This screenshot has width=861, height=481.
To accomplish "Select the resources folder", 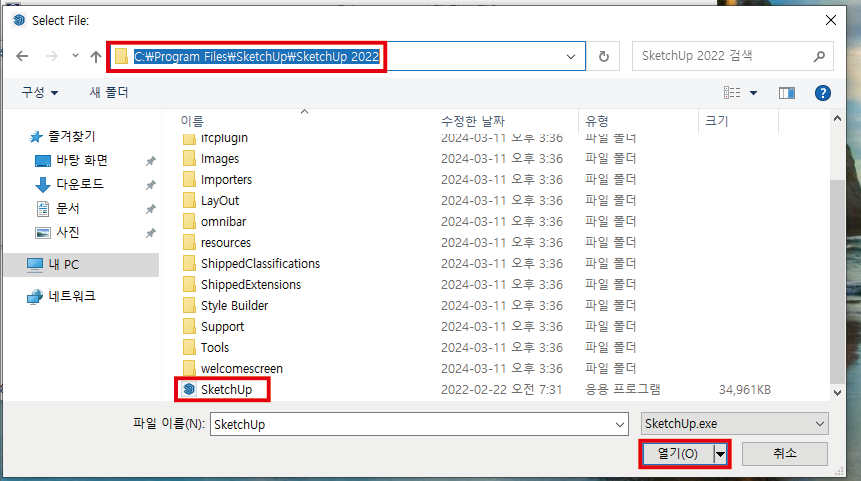I will (226, 242).
